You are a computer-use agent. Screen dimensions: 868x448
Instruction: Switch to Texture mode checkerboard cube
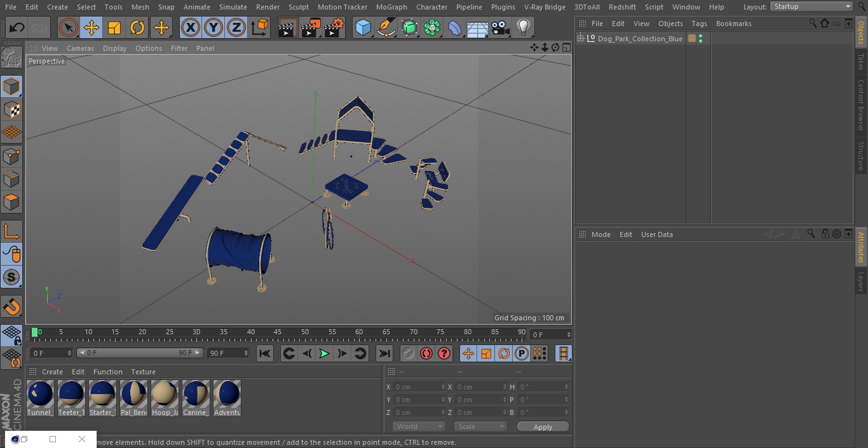11,109
